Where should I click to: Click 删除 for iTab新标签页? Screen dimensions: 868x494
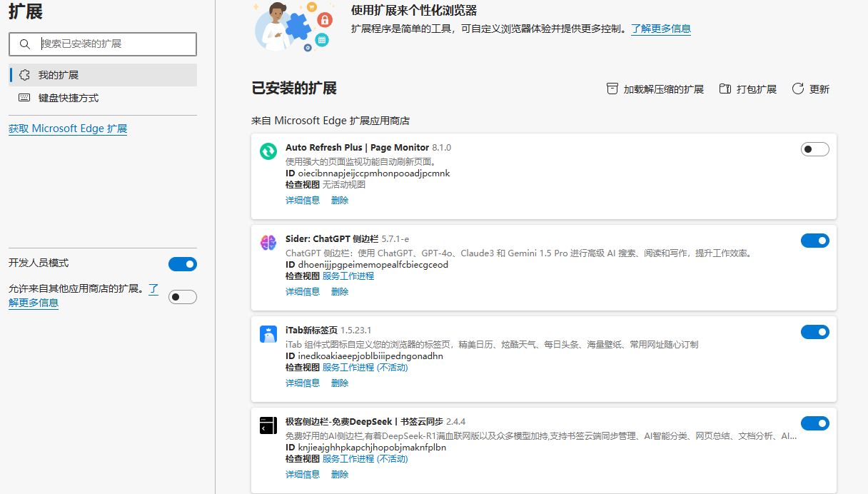pyautogui.click(x=340, y=383)
